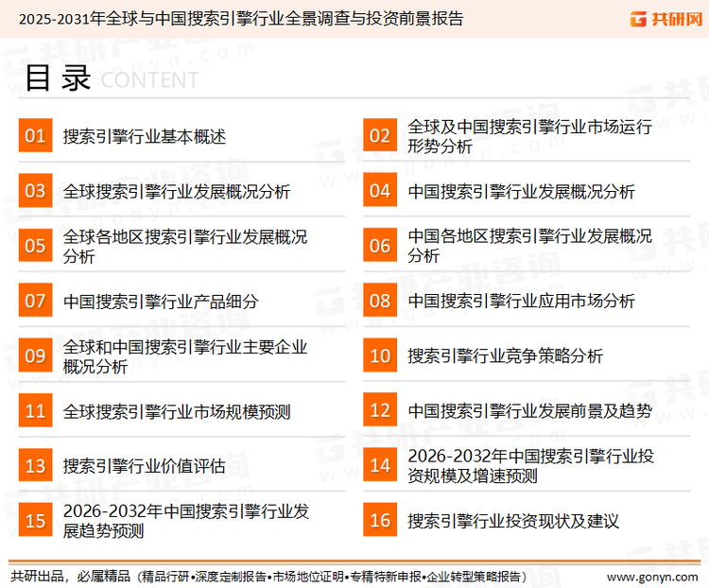Click the orange 04 number box
709x588 pixels.
point(380,190)
